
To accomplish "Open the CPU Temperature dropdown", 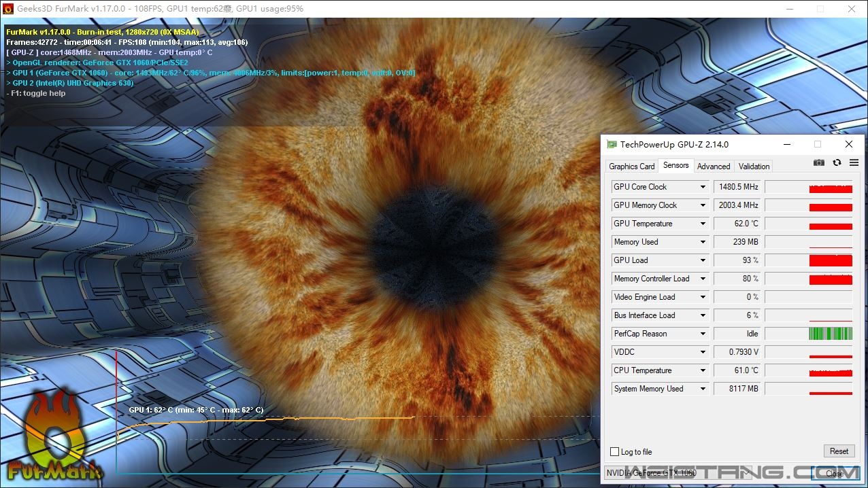I will tap(703, 370).
